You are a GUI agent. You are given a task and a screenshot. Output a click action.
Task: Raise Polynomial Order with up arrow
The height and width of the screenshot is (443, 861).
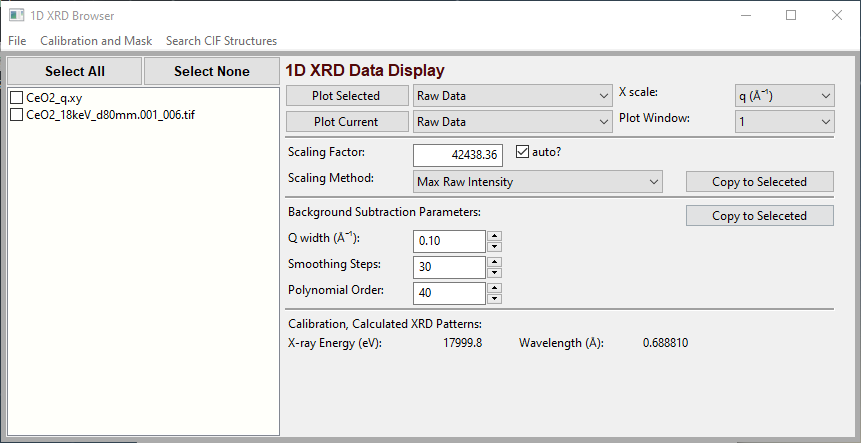coord(494,288)
